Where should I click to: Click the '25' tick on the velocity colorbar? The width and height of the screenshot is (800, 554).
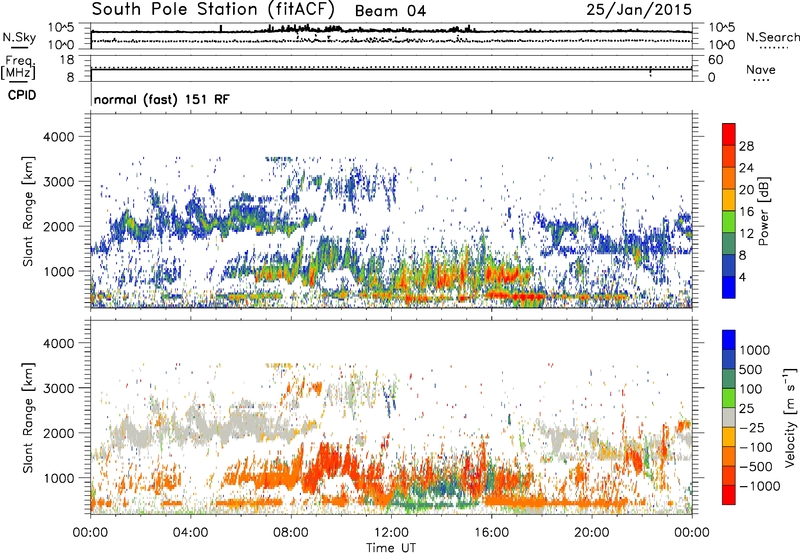coord(746,408)
